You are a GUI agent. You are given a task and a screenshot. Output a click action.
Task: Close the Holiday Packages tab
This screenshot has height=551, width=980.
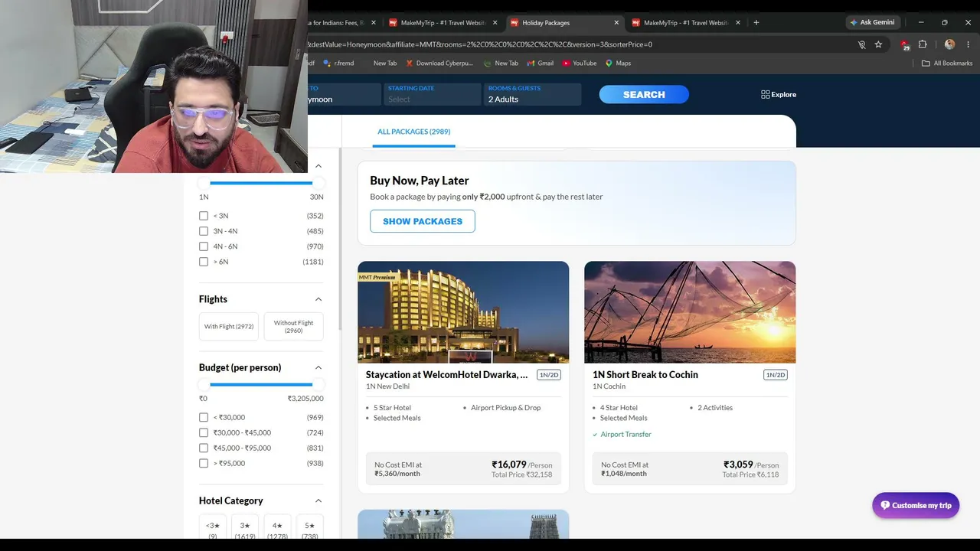click(x=616, y=23)
